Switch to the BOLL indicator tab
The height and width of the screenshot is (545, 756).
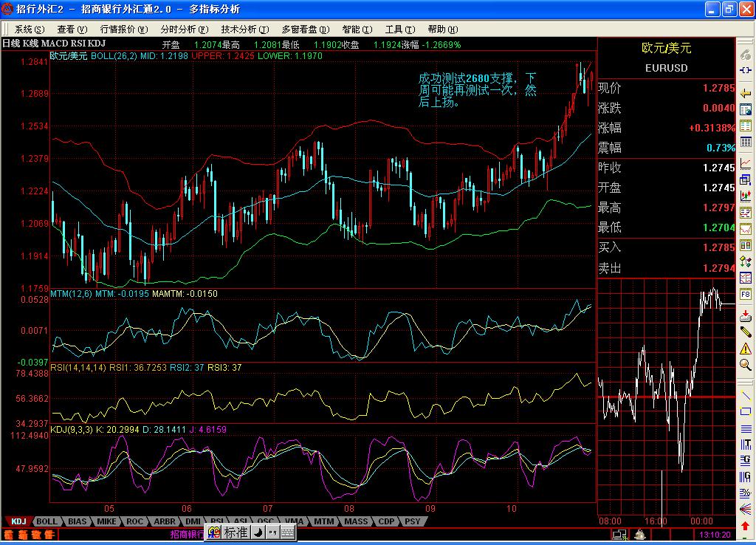pos(47,521)
